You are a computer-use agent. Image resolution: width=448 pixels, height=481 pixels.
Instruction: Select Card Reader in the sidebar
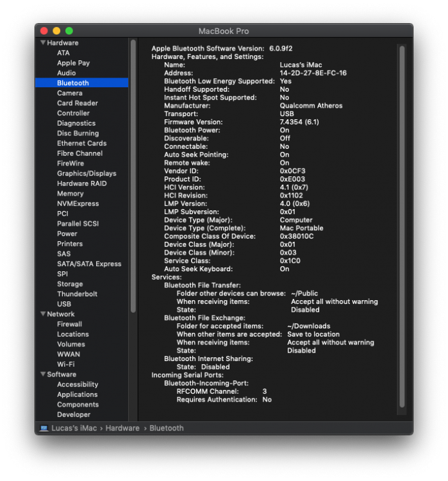(78, 103)
